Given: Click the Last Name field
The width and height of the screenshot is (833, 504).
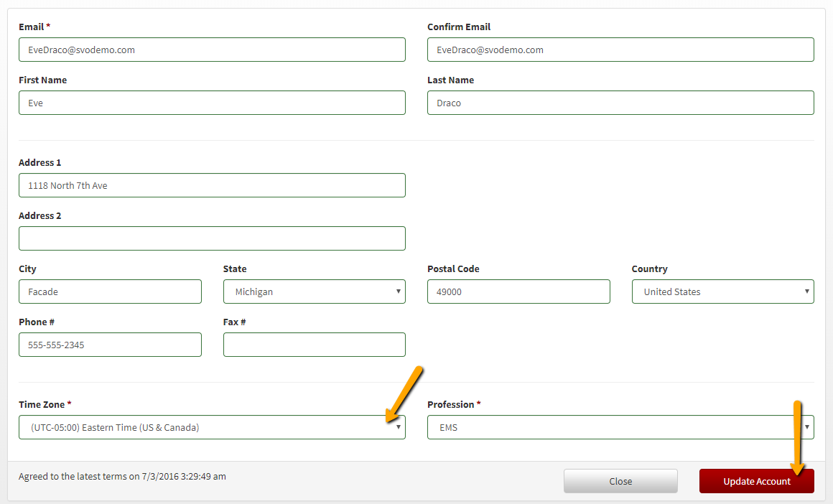Looking at the screenshot, I should pyautogui.click(x=620, y=103).
